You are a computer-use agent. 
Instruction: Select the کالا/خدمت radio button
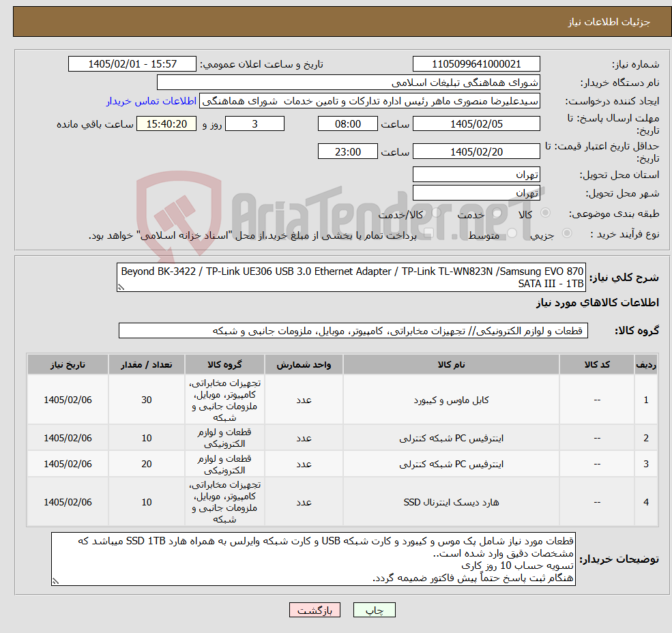click(x=436, y=213)
